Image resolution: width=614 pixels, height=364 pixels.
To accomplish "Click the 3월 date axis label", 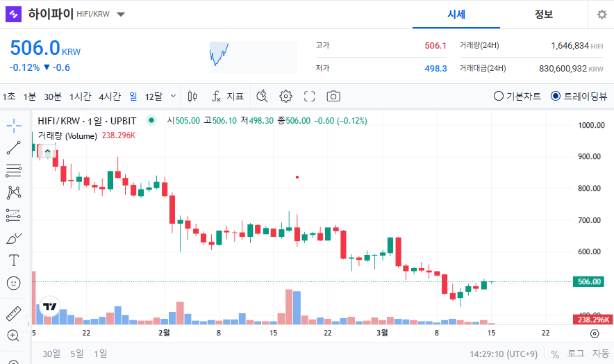I will pos(382,333).
